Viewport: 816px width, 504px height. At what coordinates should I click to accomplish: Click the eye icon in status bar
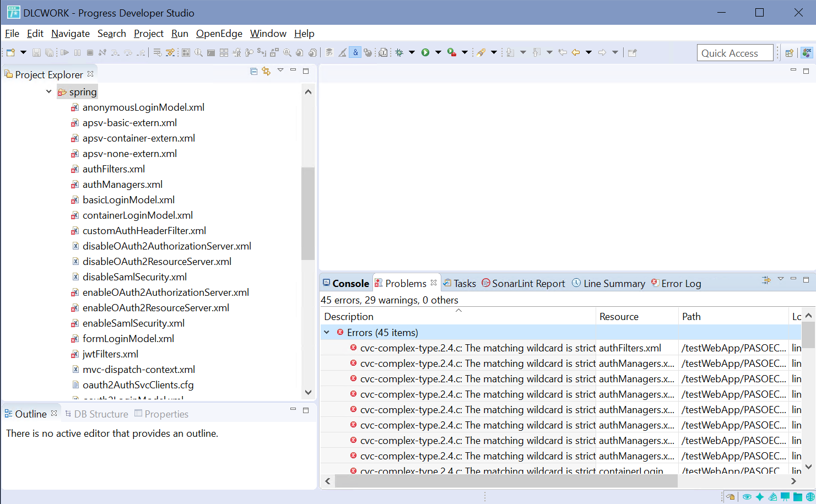click(747, 497)
